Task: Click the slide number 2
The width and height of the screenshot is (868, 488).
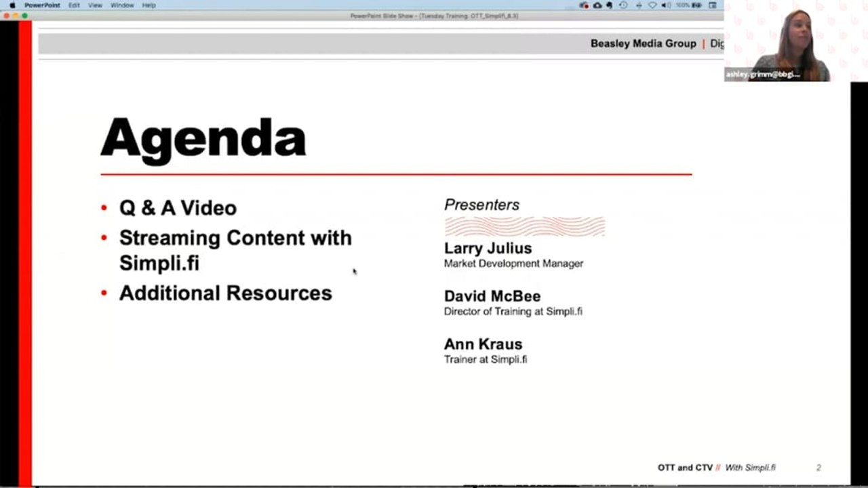Action: coord(818,468)
